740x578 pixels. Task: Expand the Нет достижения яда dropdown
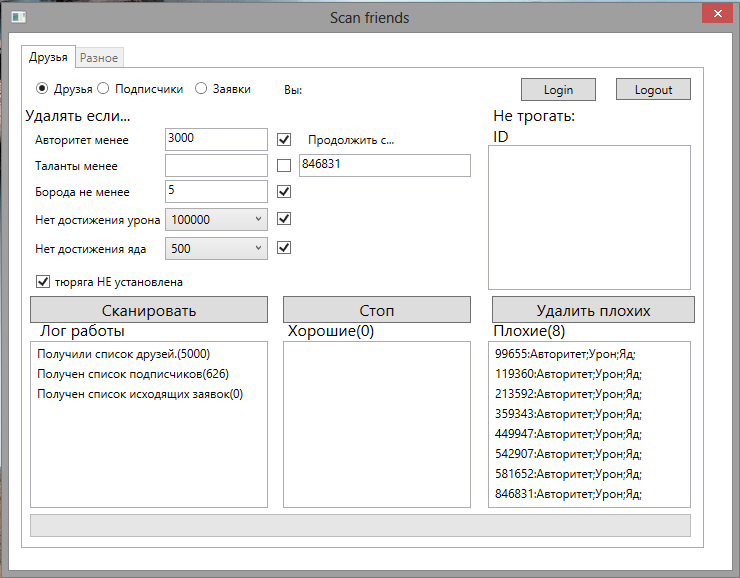coord(216,248)
